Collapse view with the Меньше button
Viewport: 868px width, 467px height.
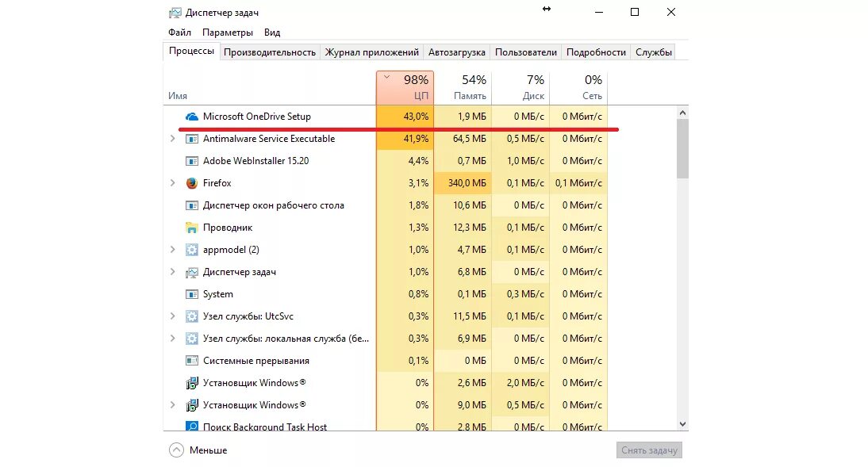[x=198, y=450]
